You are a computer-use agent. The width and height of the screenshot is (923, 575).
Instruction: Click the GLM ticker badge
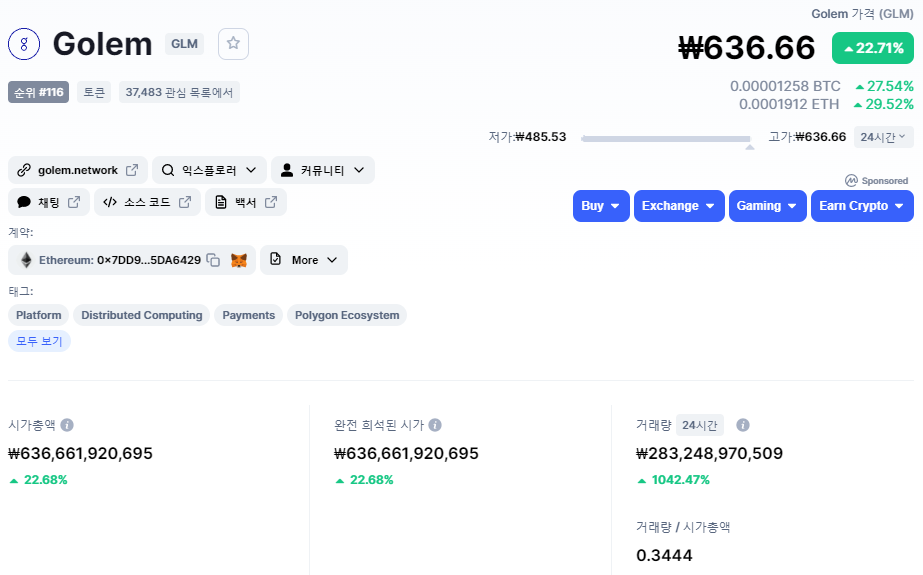pyautogui.click(x=184, y=44)
